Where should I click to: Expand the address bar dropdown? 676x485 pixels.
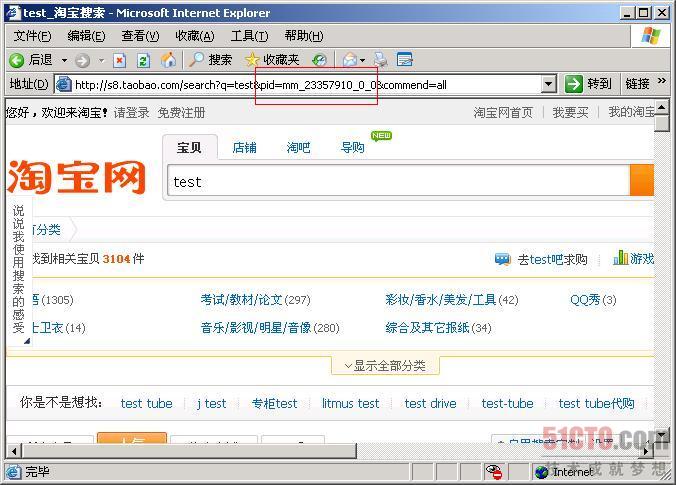coord(548,84)
